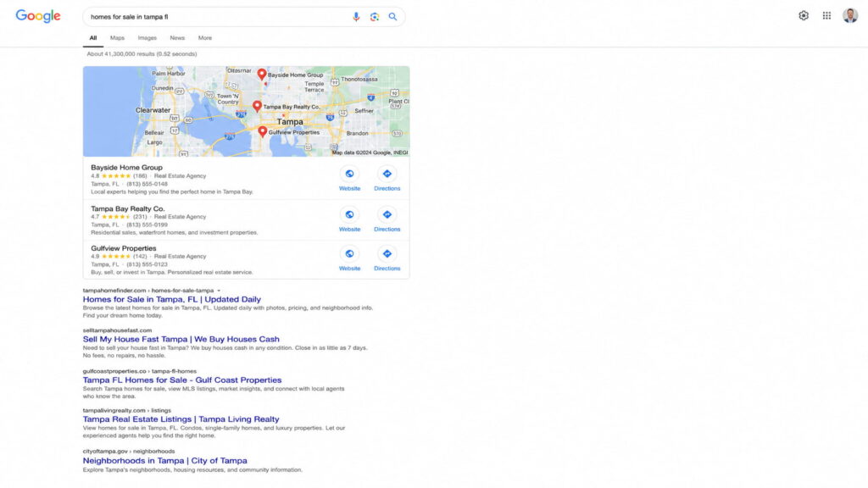Select the All results tab
The width and height of the screenshot is (868, 488).
click(x=93, y=38)
